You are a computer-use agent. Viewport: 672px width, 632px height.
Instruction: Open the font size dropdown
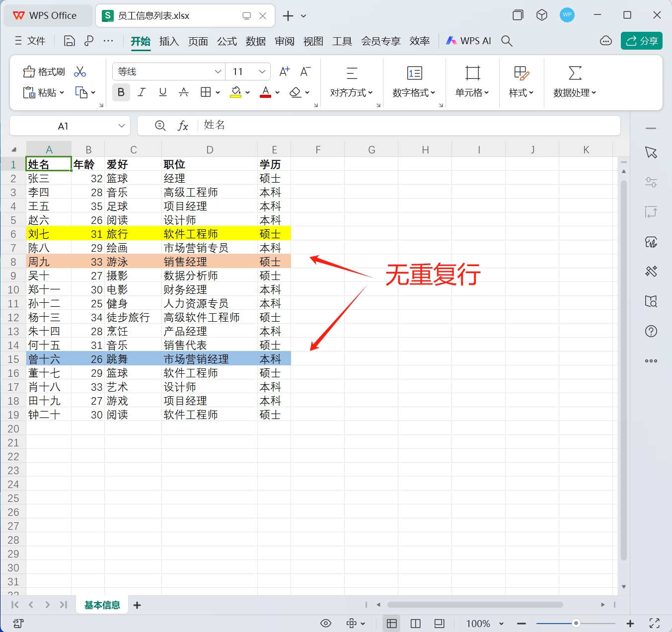(x=262, y=72)
